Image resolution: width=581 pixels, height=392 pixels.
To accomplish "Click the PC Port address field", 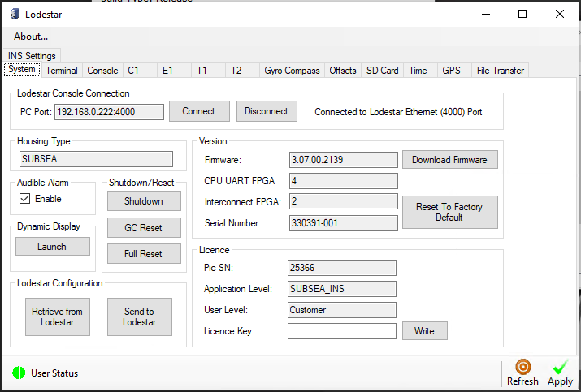I will tap(109, 112).
